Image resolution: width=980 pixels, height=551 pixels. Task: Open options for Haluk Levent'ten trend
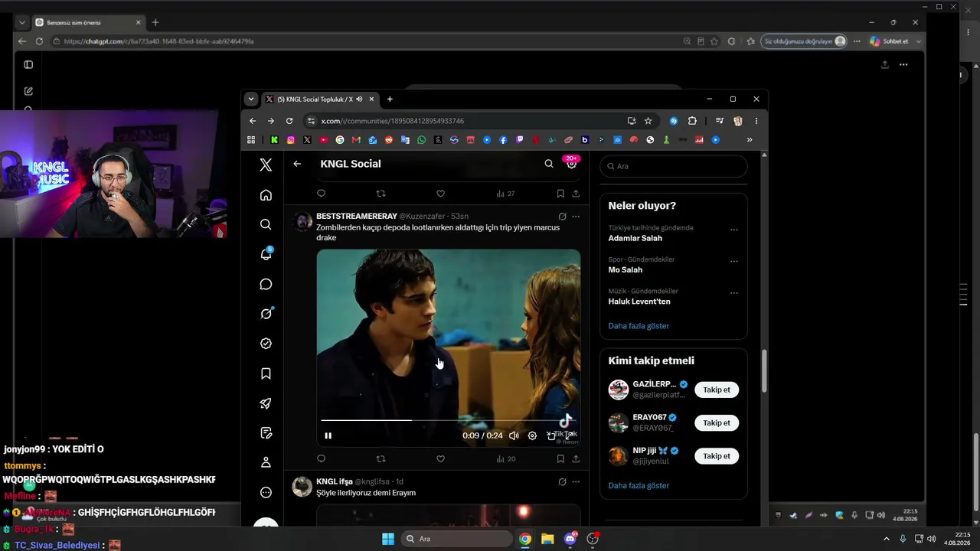coord(734,292)
